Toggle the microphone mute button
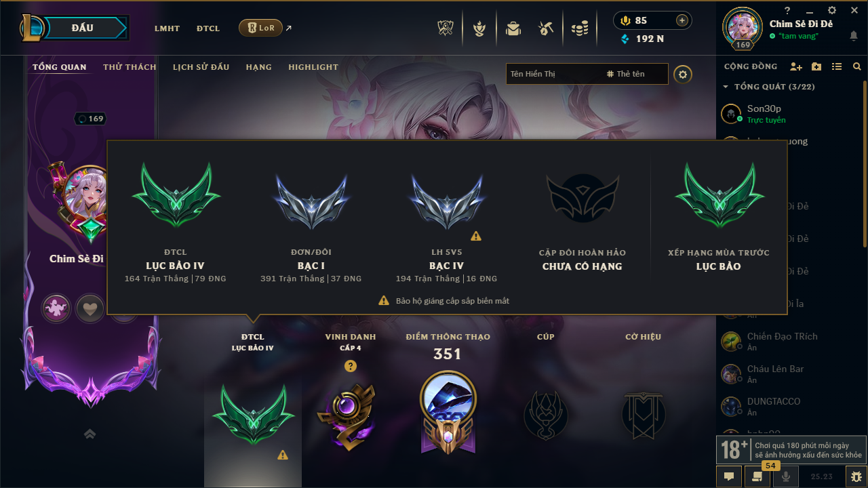This screenshot has height=488, width=868. coord(786,476)
